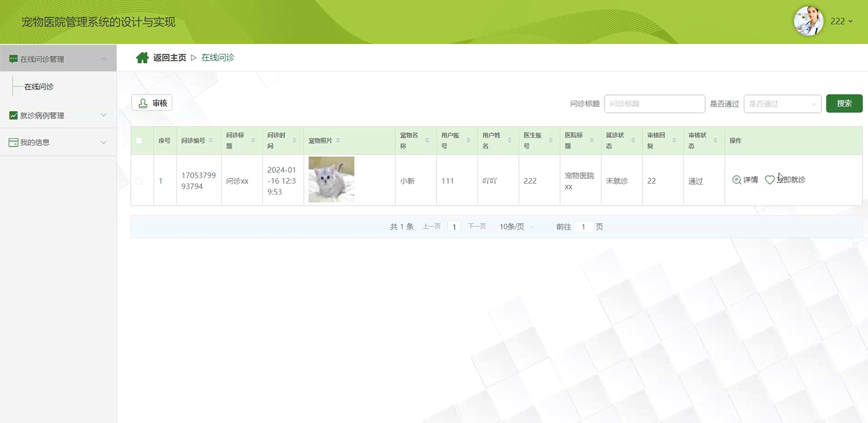Click 返回主页 breadcrumb link
868x423 pixels.
pos(170,58)
